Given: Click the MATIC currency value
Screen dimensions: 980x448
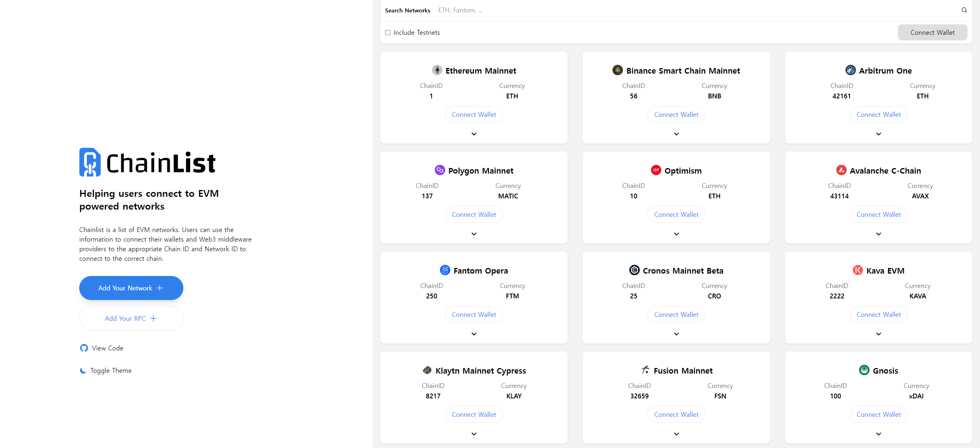Looking at the screenshot, I should point(508,196).
